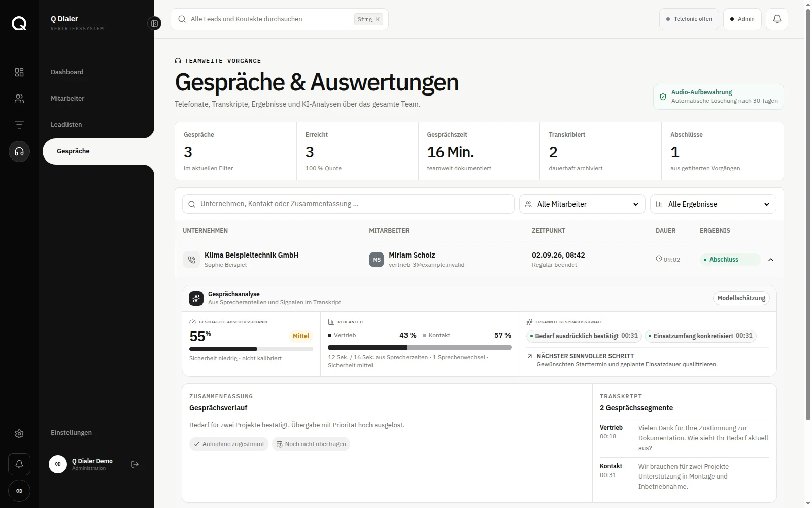Image resolution: width=812 pixels, height=508 pixels.
Task: Open Mitarbeiter via people icon in rail
Action: 19,99
